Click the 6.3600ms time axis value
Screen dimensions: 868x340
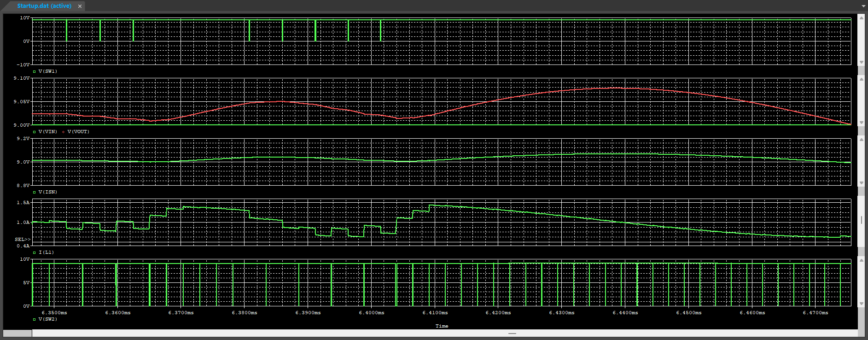(x=118, y=313)
